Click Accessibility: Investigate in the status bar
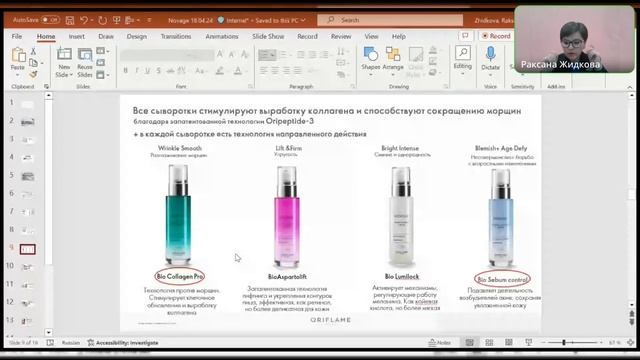This screenshot has width=640, height=360. (x=123, y=343)
